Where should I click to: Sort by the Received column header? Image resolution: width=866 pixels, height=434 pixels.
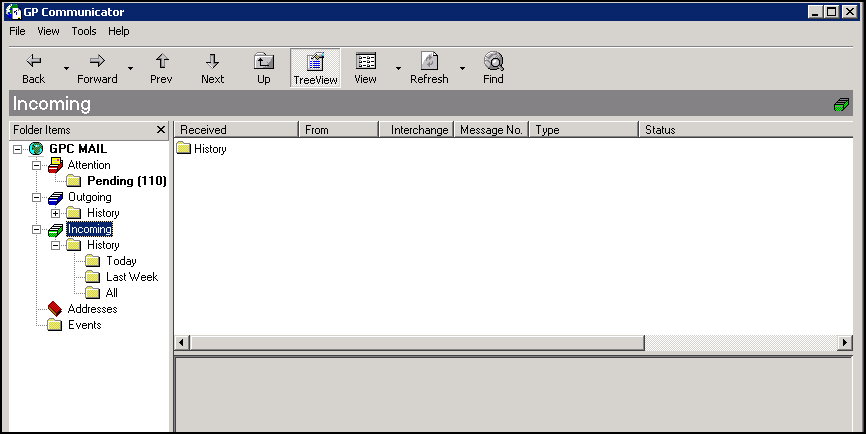coord(235,129)
